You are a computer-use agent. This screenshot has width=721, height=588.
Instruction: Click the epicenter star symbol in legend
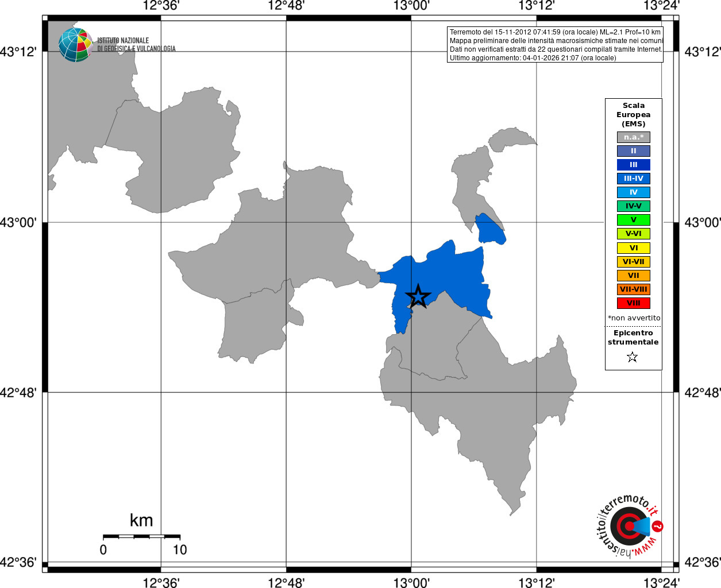click(x=633, y=357)
